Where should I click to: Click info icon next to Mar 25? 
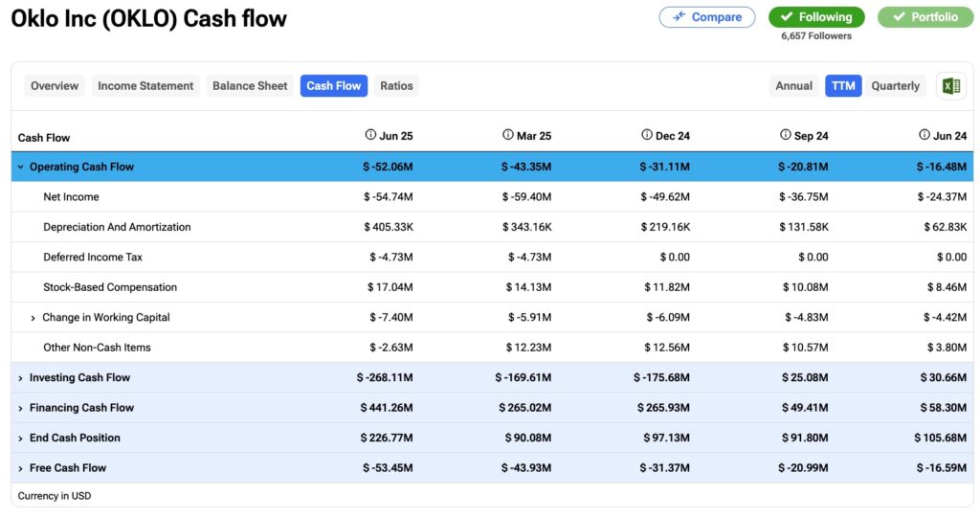pos(508,135)
